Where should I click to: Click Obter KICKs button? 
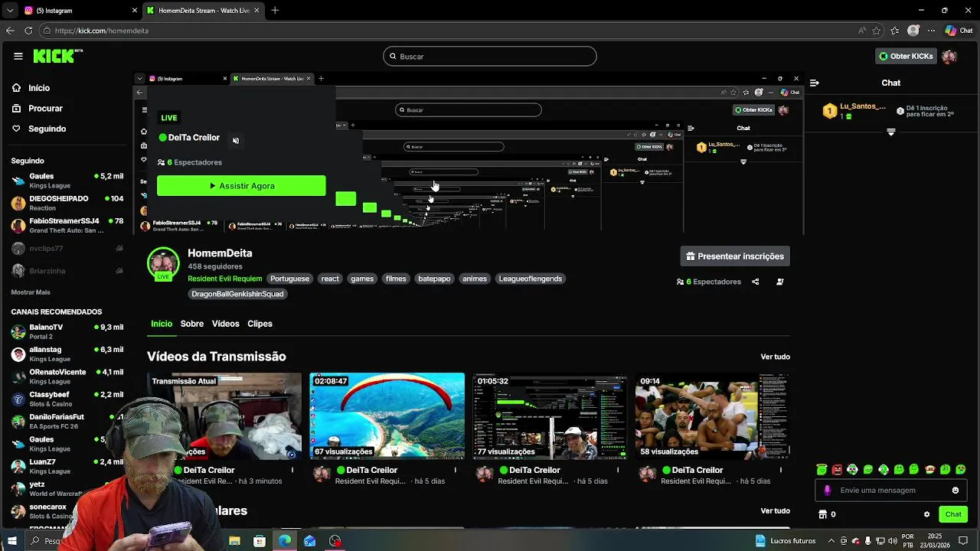point(906,56)
